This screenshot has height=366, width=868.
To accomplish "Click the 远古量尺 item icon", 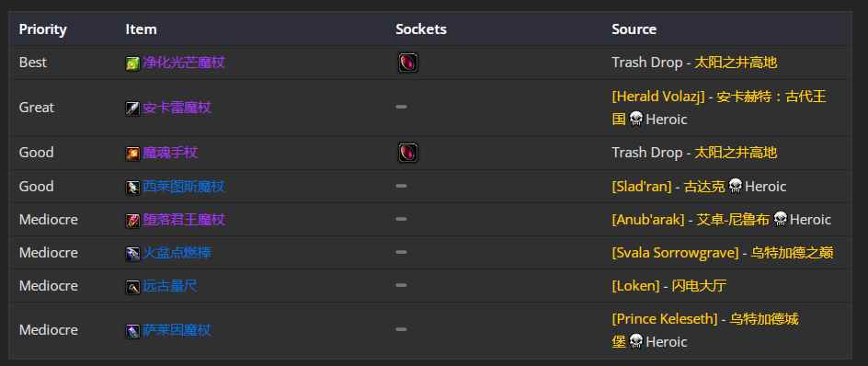I will tap(132, 287).
